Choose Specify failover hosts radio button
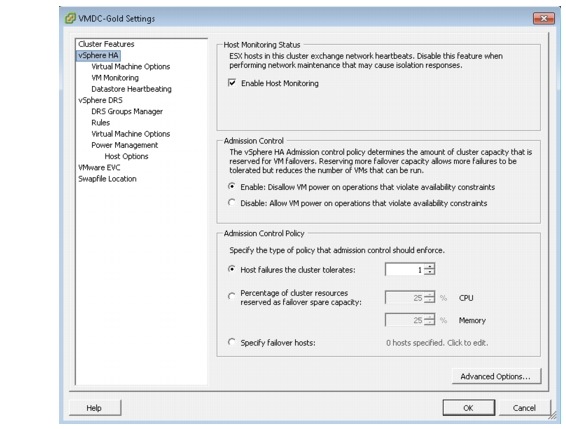 click(231, 342)
